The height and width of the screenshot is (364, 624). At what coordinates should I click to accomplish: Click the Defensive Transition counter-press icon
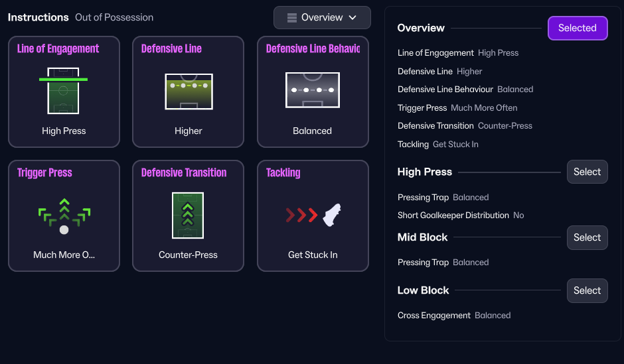point(188,215)
